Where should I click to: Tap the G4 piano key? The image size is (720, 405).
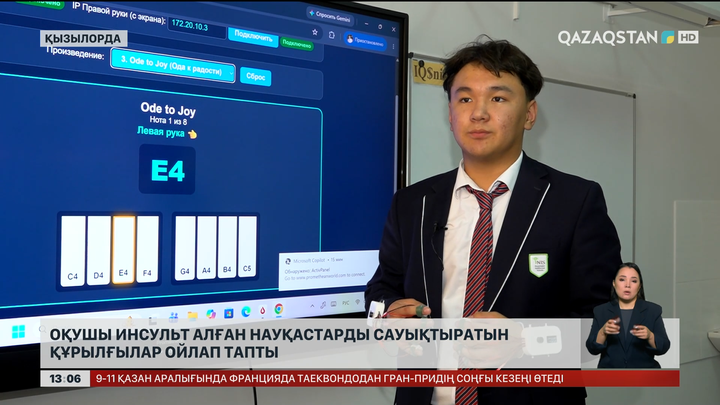pos(185,248)
